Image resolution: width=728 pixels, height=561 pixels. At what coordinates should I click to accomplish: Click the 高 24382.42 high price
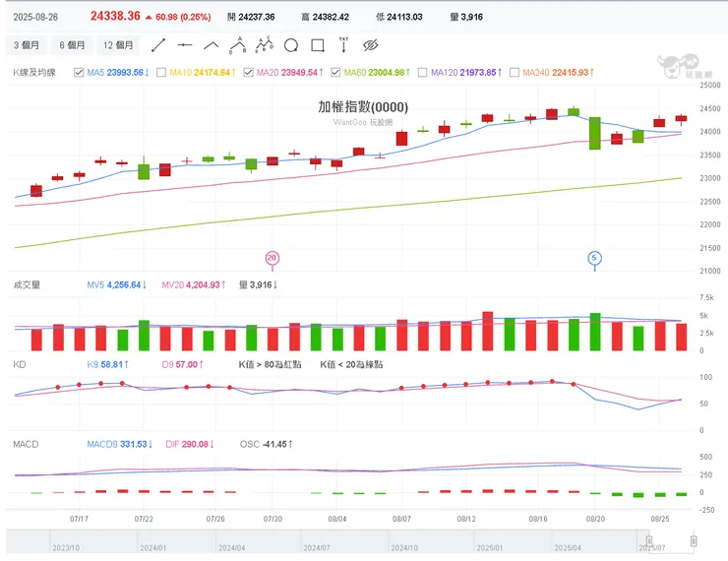(325, 17)
